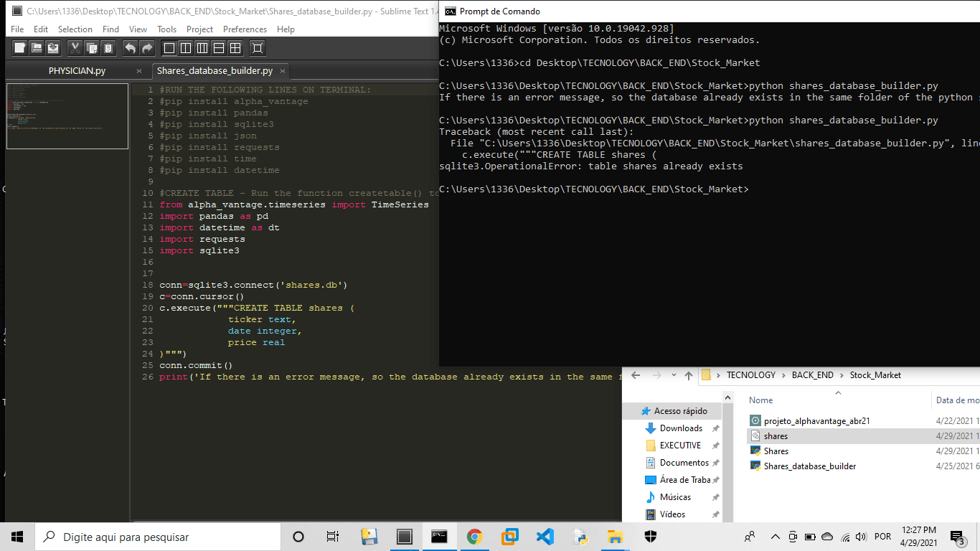980x551 pixels.
Task: Open the Preferences menu
Action: (x=245, y=29)
